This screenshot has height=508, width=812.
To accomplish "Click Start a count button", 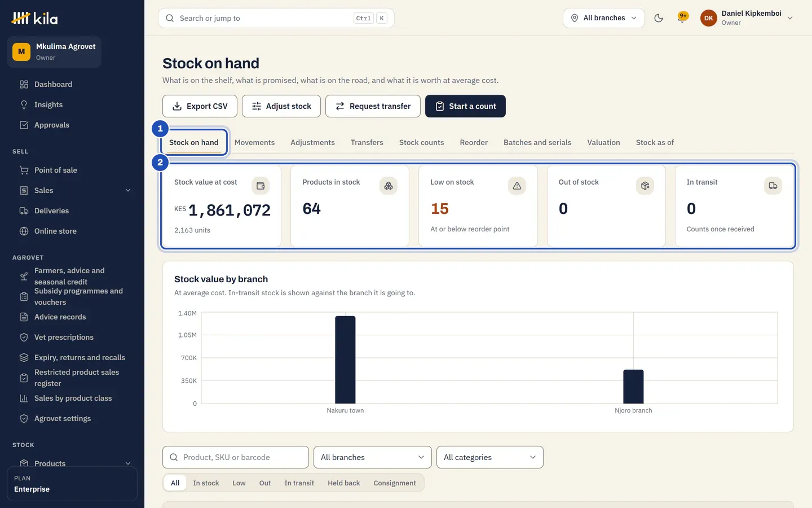I will pos(465,106).
